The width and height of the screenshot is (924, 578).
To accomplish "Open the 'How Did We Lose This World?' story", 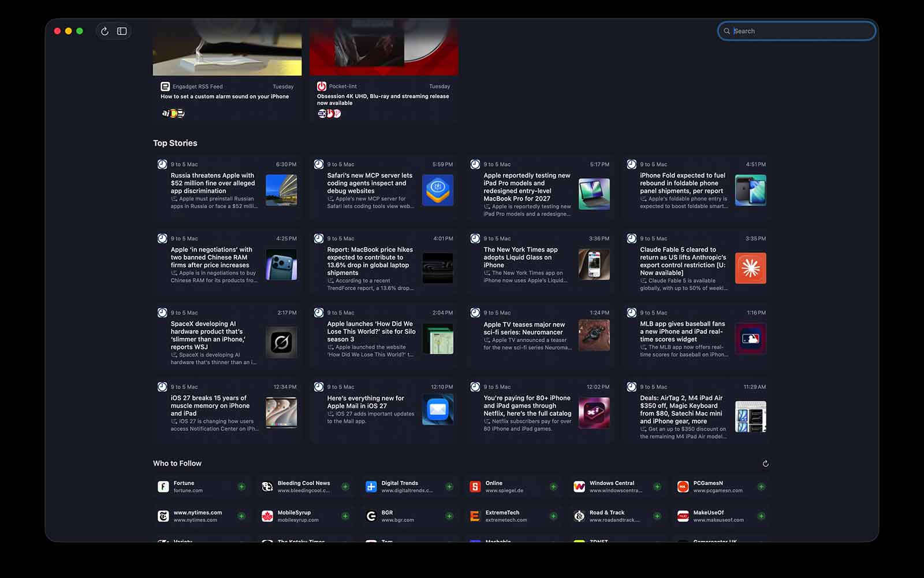I will [x=383, y=336].
